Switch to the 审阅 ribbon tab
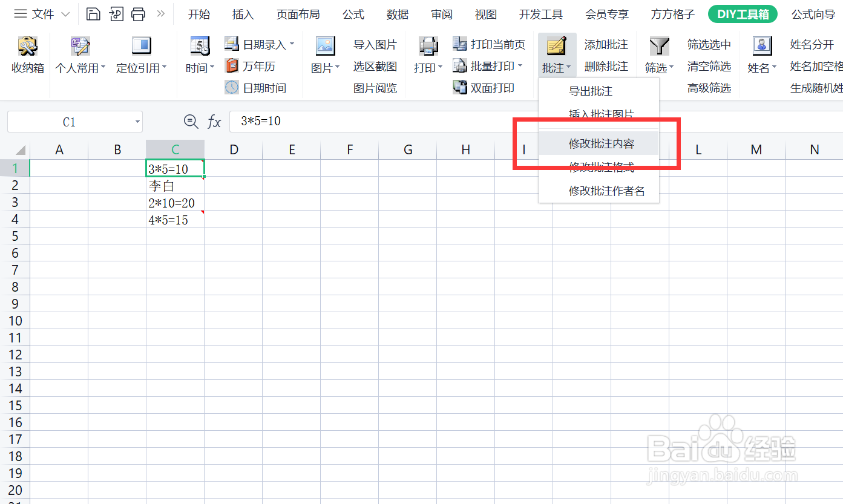 click(441, 14)
